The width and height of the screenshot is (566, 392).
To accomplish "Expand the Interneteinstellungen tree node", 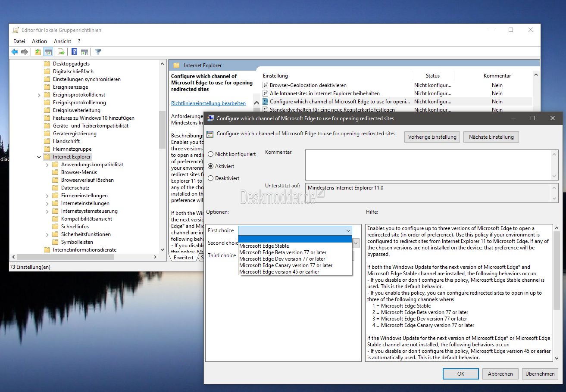I will (47, 203).
